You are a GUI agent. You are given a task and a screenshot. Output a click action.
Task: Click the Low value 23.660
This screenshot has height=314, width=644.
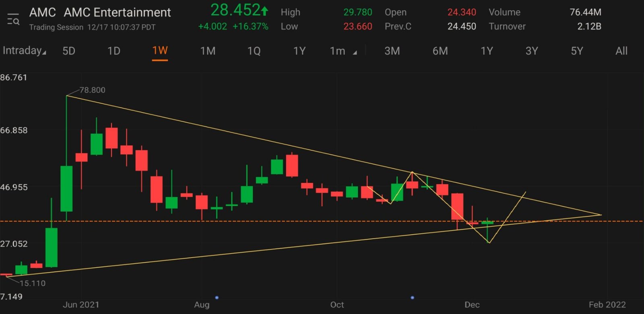point(357,27)
